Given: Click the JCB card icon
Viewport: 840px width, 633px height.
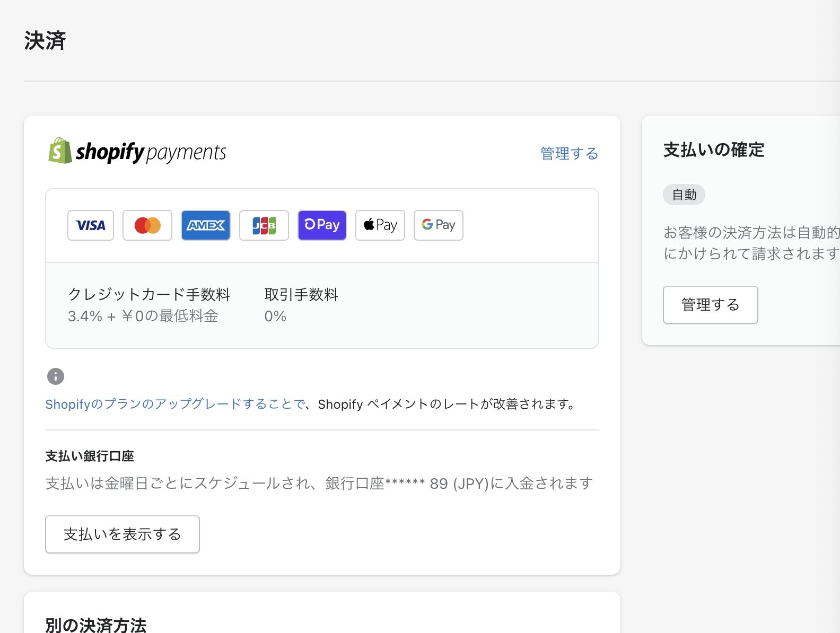Looking at the screenshot, I should (264, 225).
